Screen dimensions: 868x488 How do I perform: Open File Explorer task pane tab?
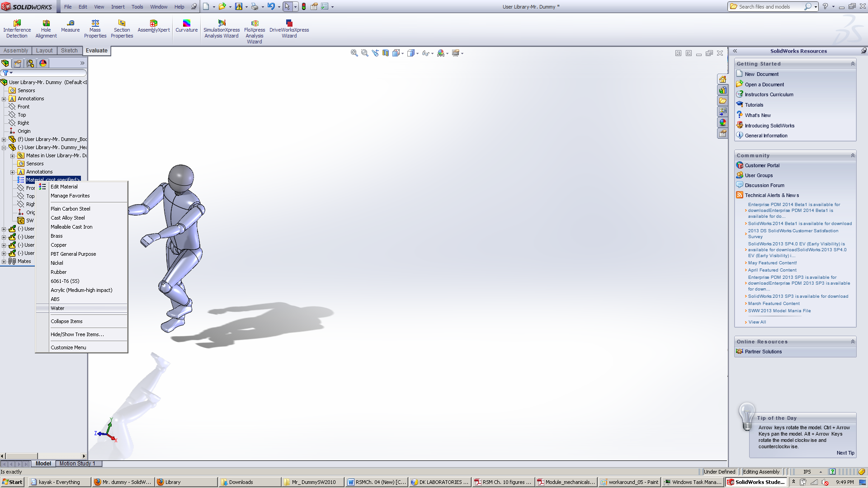click(722, 101)
